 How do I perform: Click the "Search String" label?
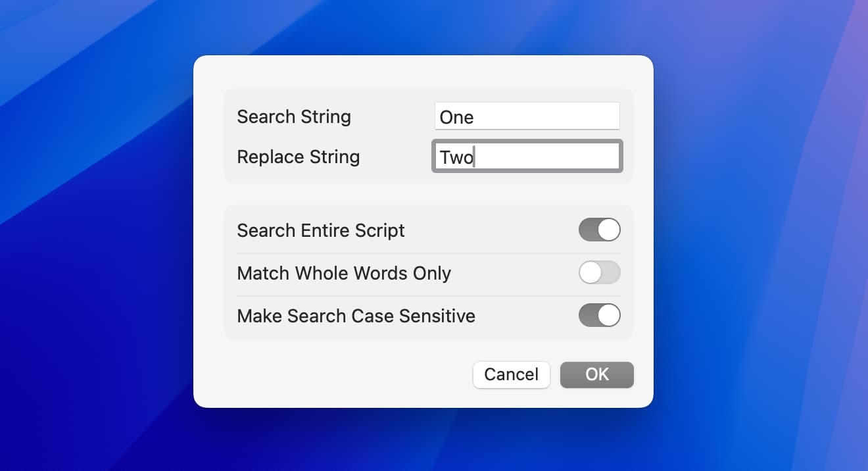(x=294, y=117)
